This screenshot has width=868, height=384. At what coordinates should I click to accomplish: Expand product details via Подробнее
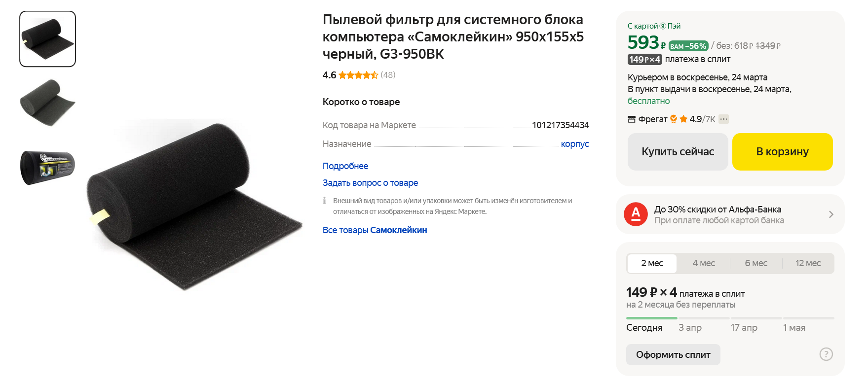point(345,166)
